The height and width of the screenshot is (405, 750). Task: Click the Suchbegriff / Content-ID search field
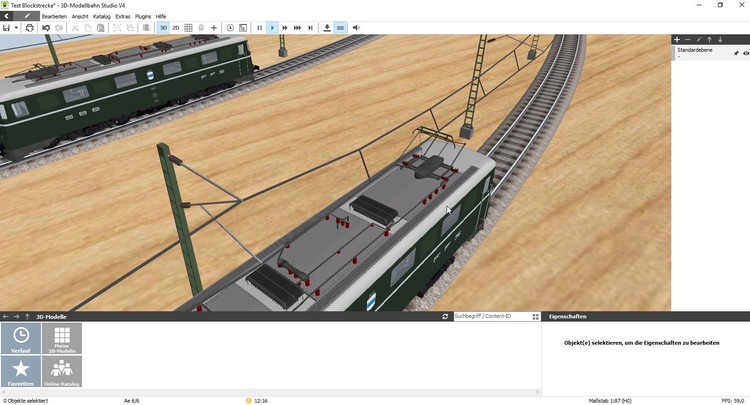[x=491, y=317]
